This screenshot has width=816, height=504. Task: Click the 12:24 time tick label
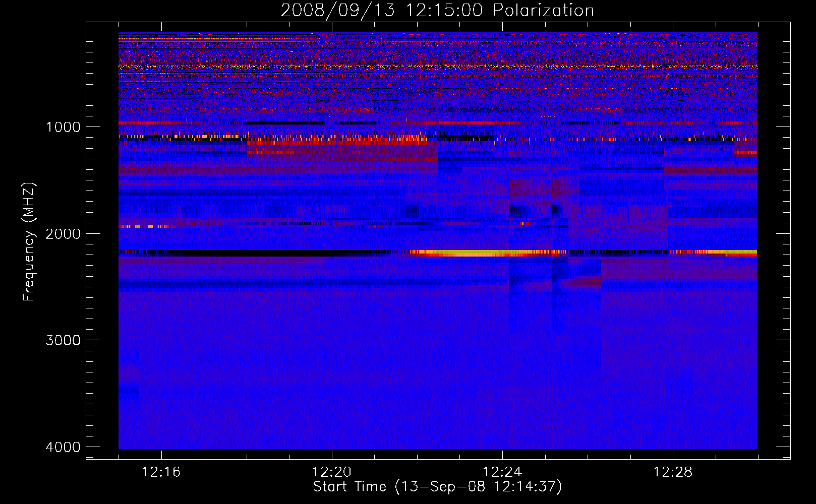pyautogui.click(x=502, y=472)
